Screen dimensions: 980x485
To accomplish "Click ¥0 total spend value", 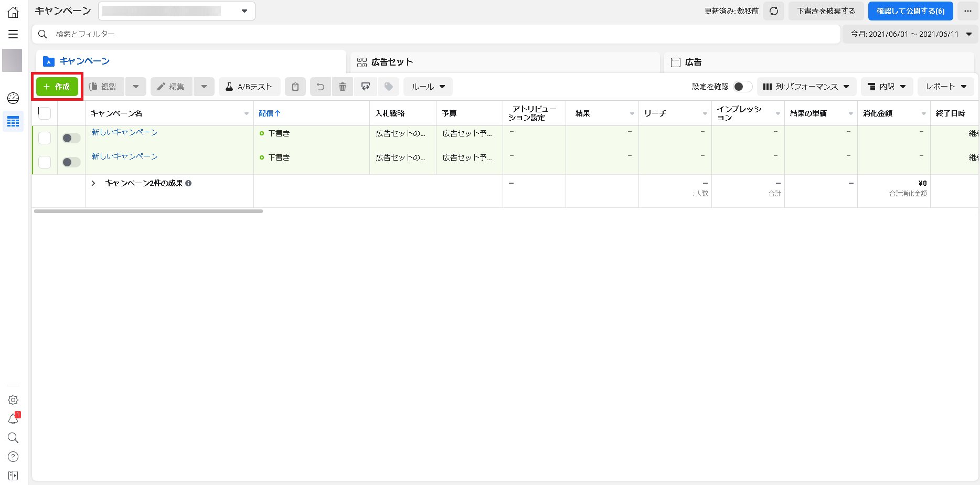I will 922,183.
